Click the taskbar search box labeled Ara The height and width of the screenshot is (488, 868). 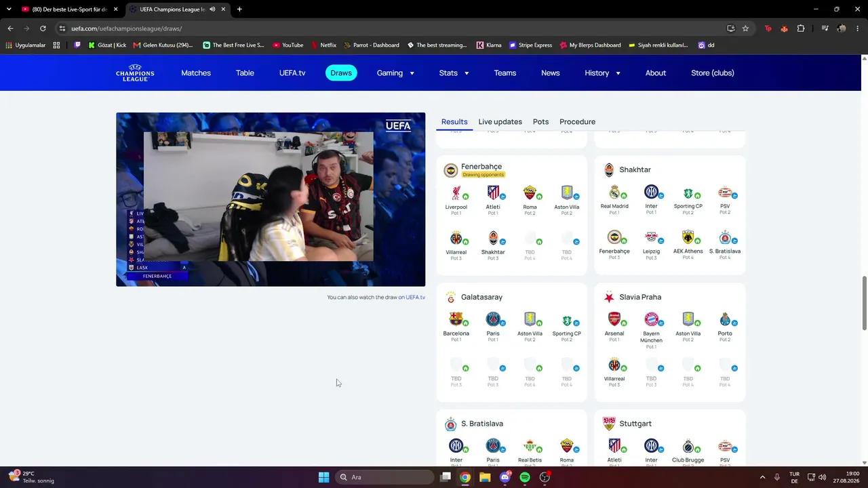[x=384, y=477]
